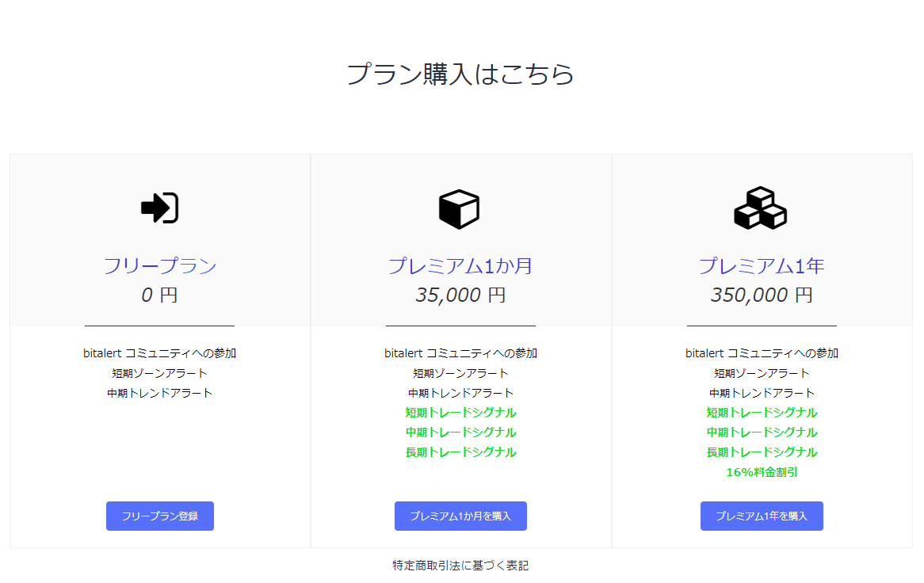Click 中期トレードシグナル in the one-month plan
The image size is (924, 583).
460,432
